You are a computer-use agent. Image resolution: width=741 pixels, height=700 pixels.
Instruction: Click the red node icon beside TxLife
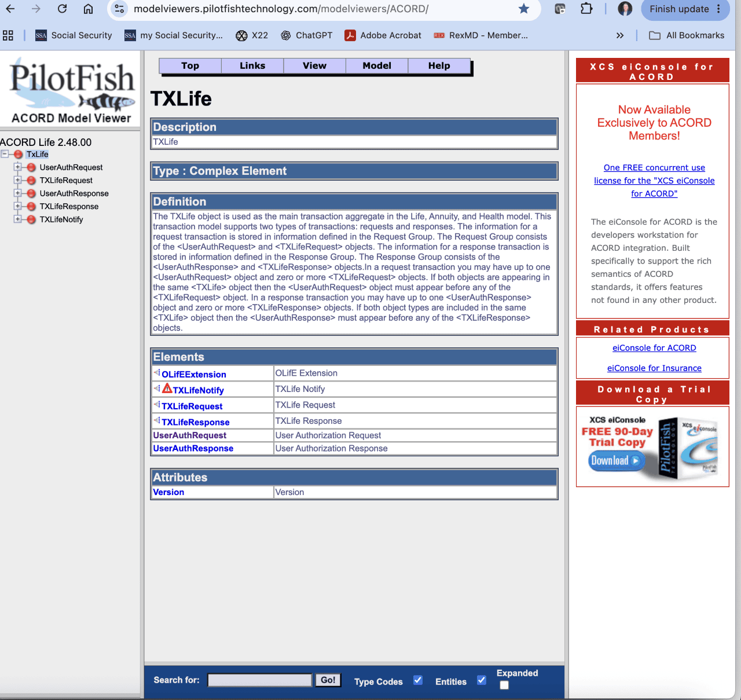tap(19, 155)
